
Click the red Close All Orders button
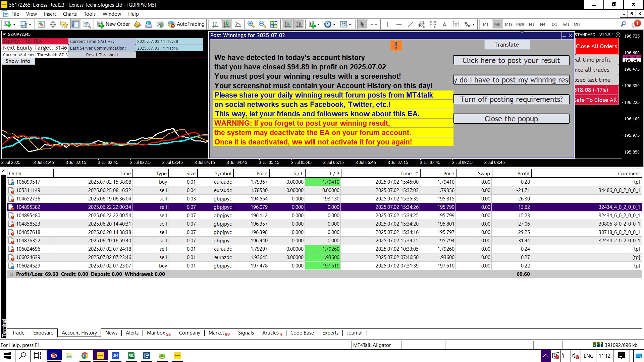(x=596, y=46)
